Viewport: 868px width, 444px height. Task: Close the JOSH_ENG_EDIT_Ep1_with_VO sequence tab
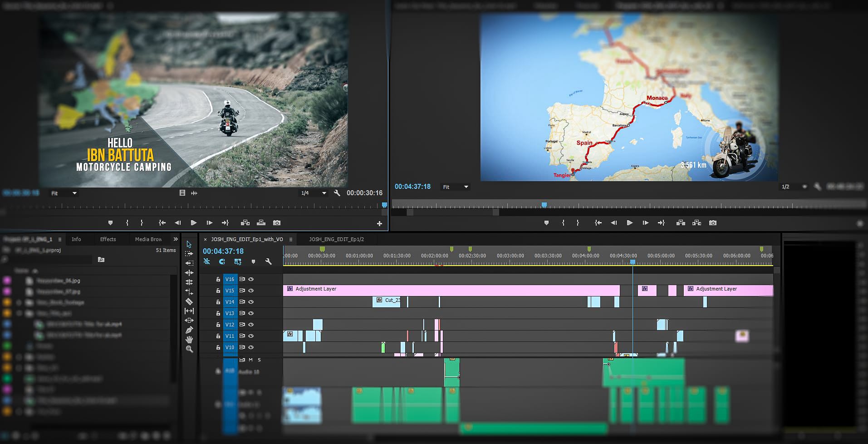coord(206,239)
